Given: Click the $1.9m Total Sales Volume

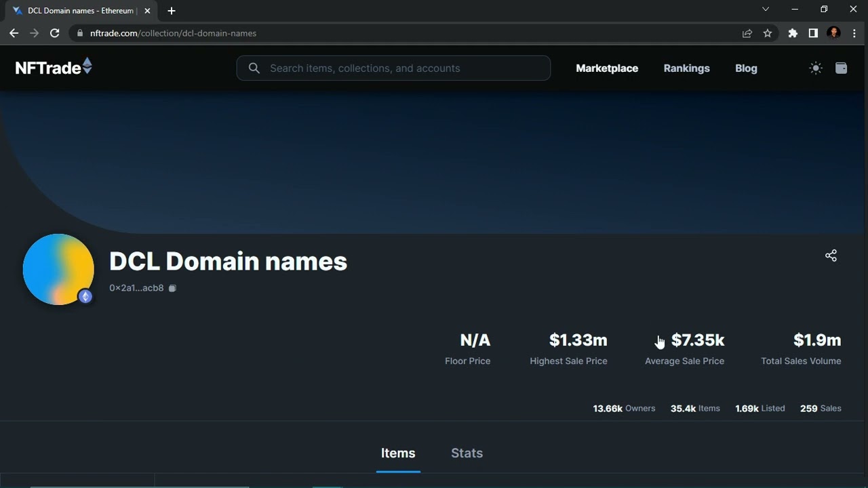Looking at the screenshot, I should tap(817, 340).
